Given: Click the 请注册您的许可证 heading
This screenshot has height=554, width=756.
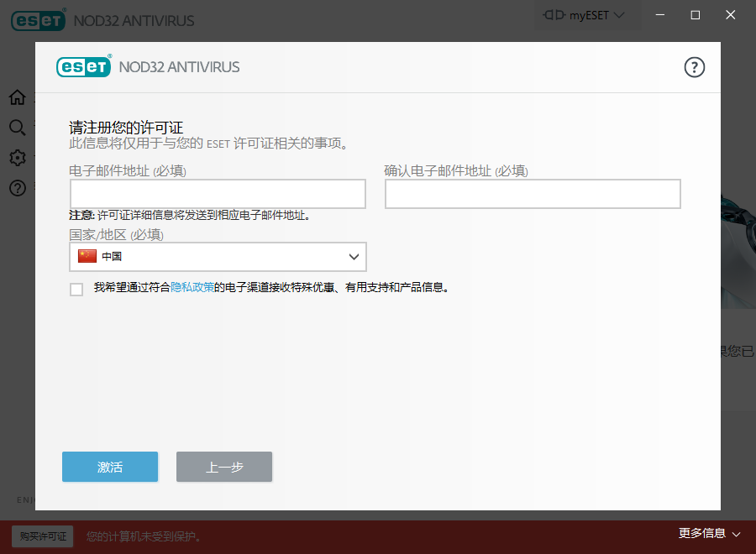Looking at the screenshot, I should pyautogui.click(x=126, y=128).
